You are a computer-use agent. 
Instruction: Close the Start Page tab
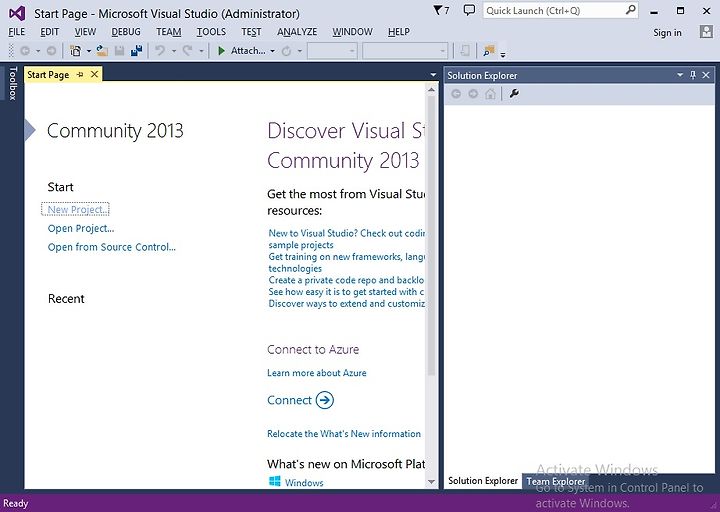pos(94,74)
